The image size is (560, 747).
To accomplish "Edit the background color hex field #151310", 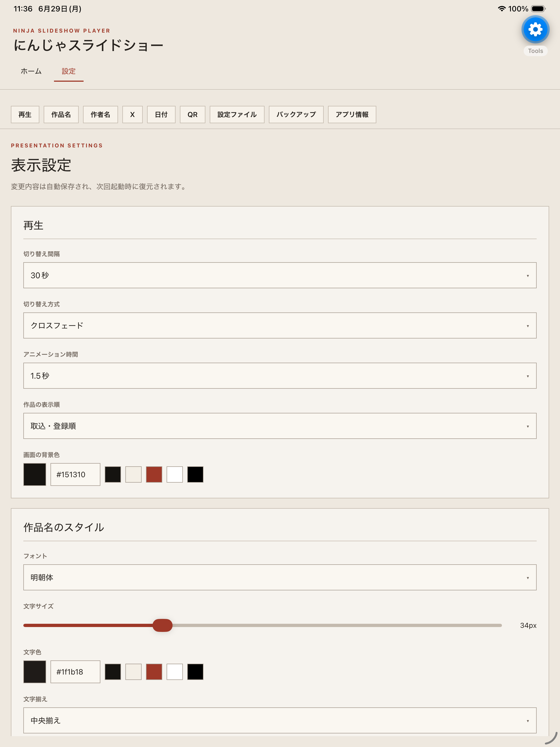I will [x=75, y=474].
